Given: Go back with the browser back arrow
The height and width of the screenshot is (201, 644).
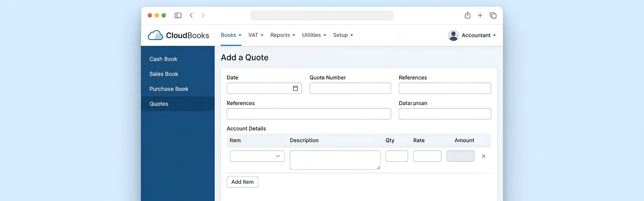Looking at the screenshot, I should (191, 15).
